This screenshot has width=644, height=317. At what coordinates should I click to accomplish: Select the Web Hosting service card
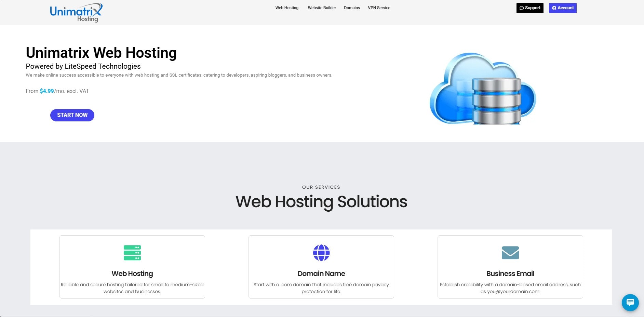pos(132,267)
